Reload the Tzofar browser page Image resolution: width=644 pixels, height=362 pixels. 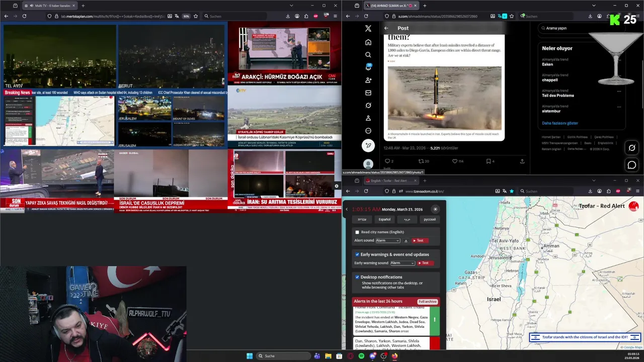[x=366, y=191]
